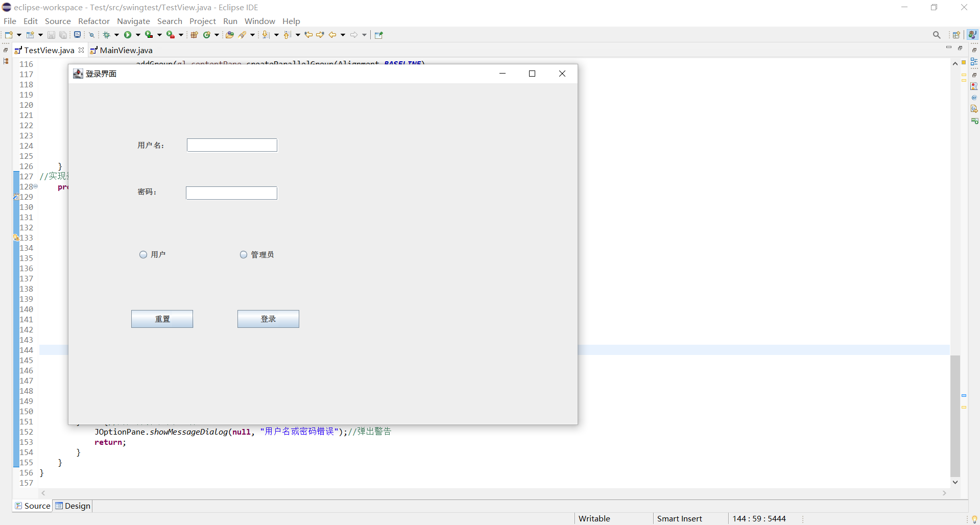Open the Refactor menu
Viewport: 980px width, 525px height.
tap(94, 21)
